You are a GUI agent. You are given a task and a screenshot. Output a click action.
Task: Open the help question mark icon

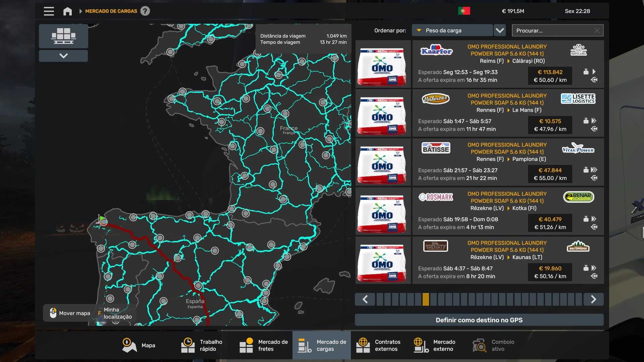pyautogui.click(x=145, y=11)
